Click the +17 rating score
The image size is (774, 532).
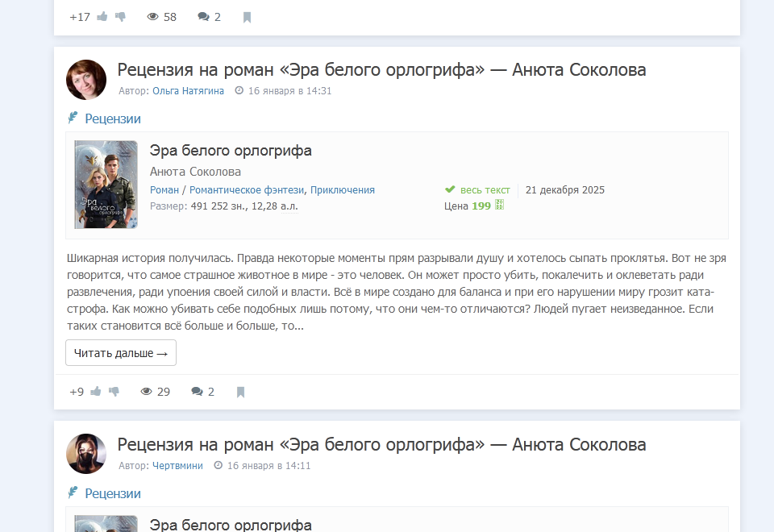(80, 17)
